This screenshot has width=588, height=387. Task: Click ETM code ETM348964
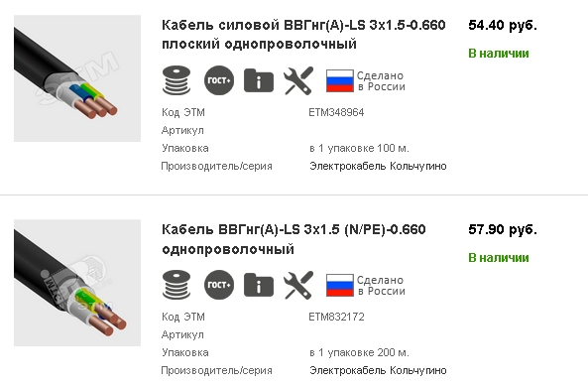[x=336, y=112]
